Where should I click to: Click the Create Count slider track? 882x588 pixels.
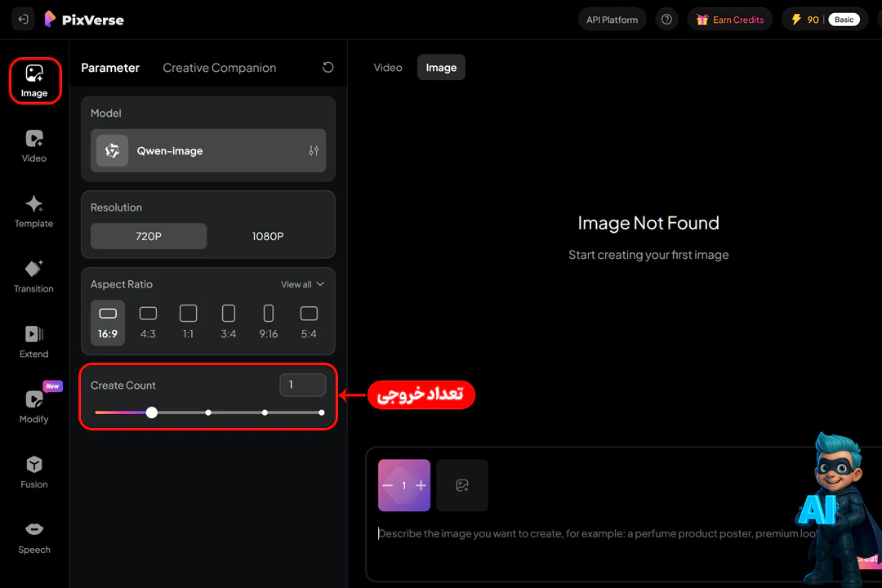coord(237,412)
